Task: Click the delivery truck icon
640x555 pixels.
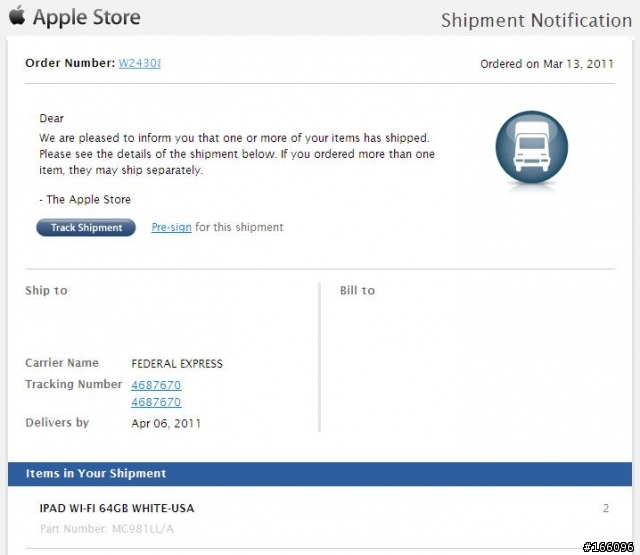Action: pos(531,147)
